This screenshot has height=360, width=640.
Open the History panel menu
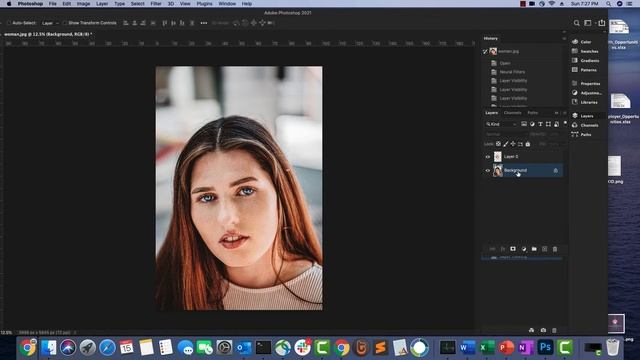tap(564, 38)
